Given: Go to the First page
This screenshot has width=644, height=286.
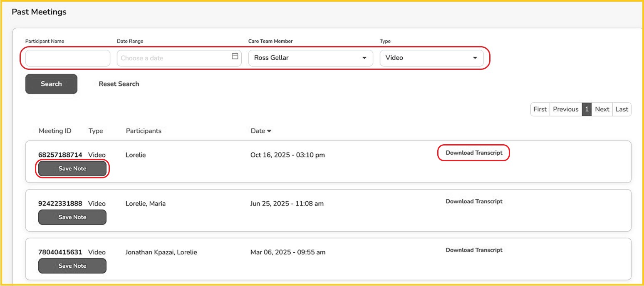Looking at the screenshot, I should coord(540,109).
